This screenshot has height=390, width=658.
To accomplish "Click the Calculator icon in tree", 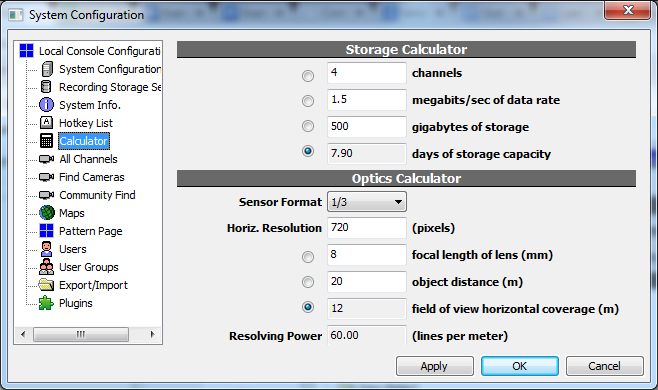I will pyautogui.click(x=47, y=141).
